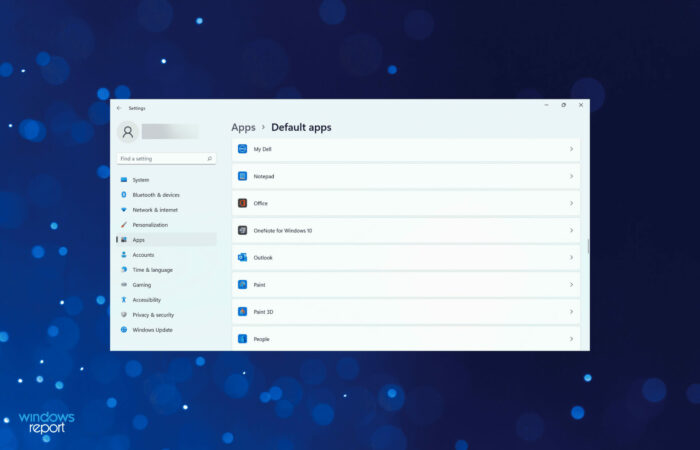This screenshot has width=700, height=450.
Task: Click the Office app icon
Action: [242, 203]
